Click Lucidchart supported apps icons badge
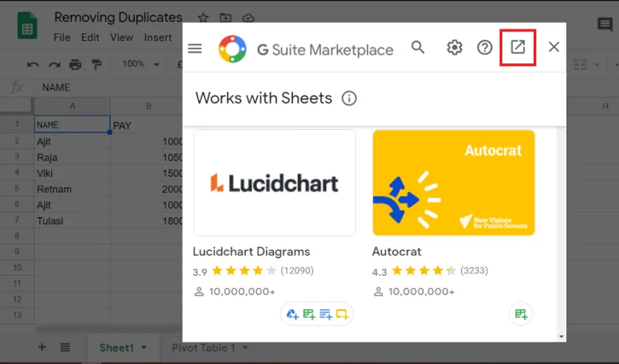 [x=316, y=314]
